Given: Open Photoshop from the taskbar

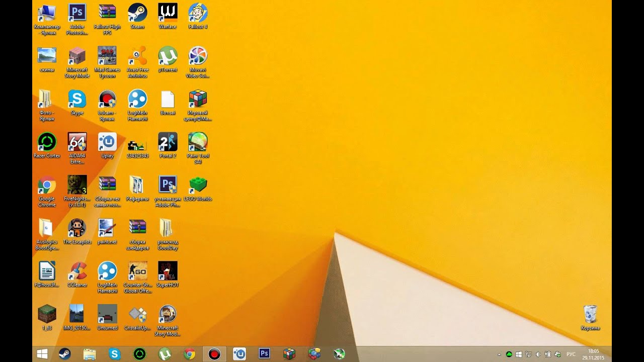Looking at the screenshot, I should coord(264,354).
